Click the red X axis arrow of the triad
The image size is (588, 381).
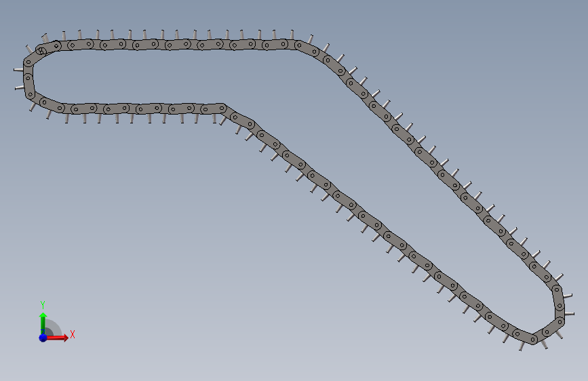[x=57, y=338]
